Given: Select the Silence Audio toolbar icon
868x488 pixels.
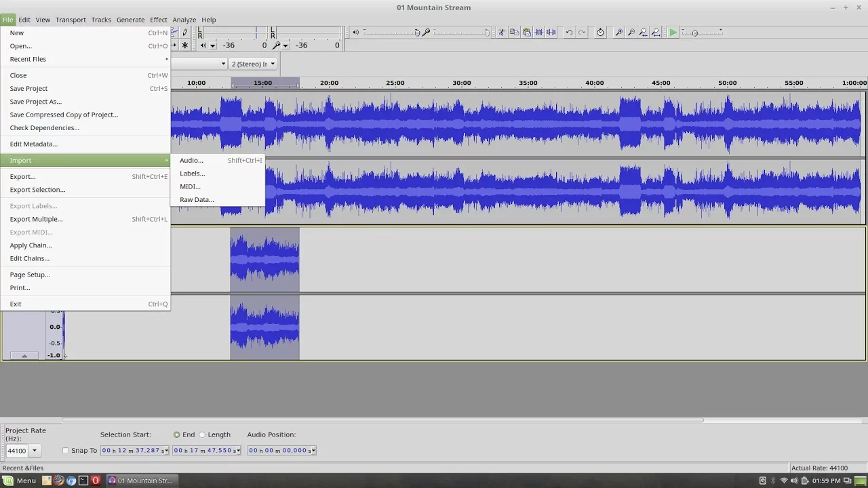Looking at the screenshot, I should pyautogui.click(x=551, y=33).
